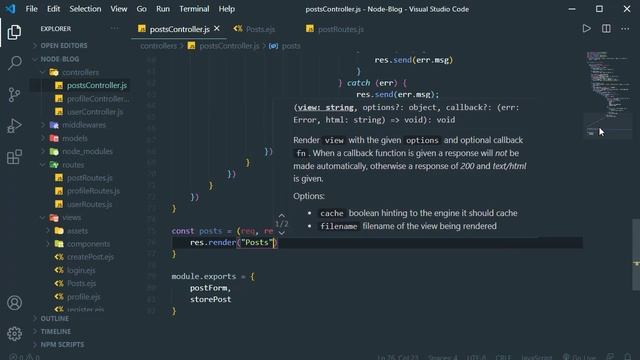Click the storePost export line

[210, 299]
